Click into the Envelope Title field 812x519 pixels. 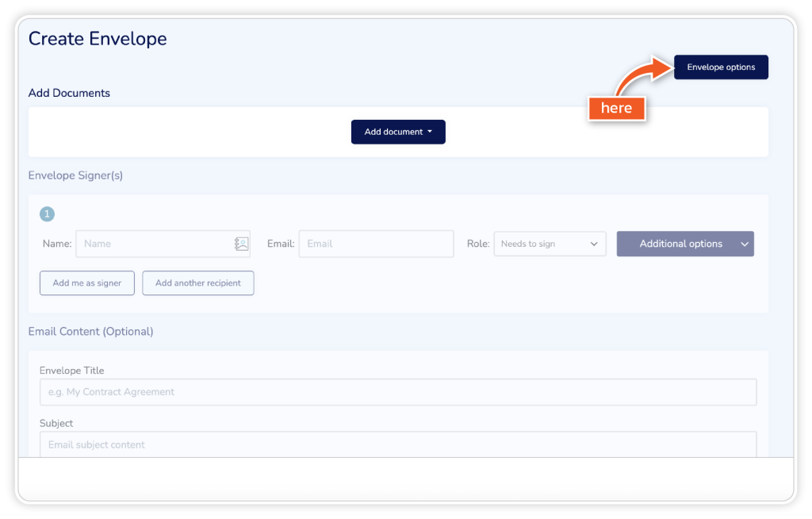398,392
